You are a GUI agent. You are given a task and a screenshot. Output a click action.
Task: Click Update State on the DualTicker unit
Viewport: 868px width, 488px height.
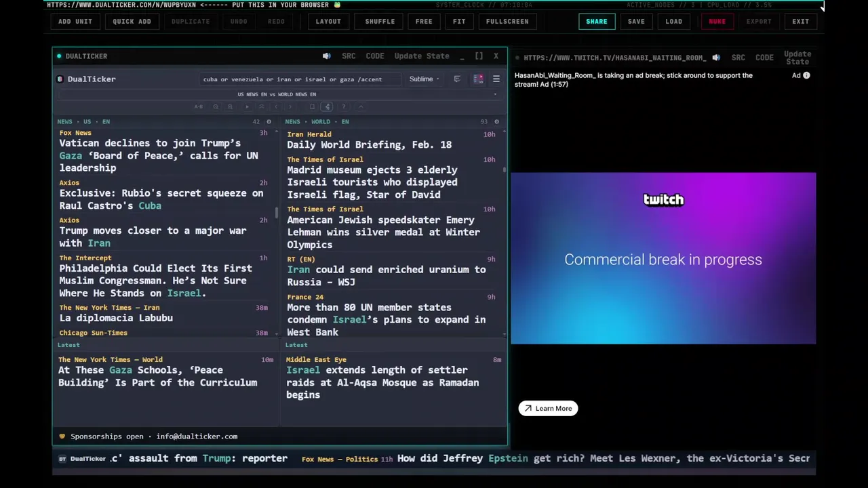tap(422, 56)
